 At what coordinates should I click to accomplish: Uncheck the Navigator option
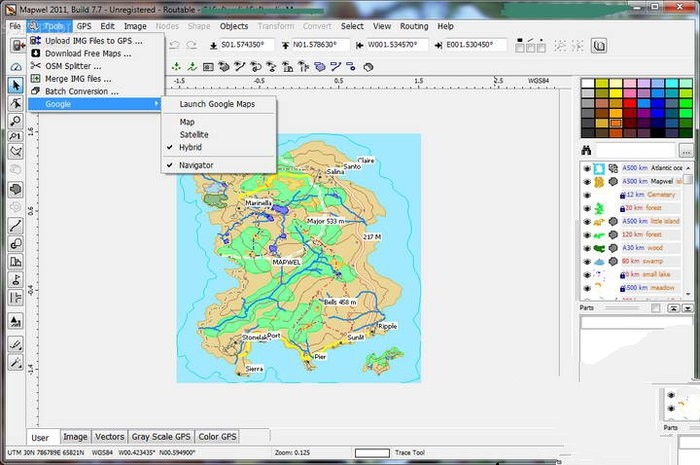point(219,165)
